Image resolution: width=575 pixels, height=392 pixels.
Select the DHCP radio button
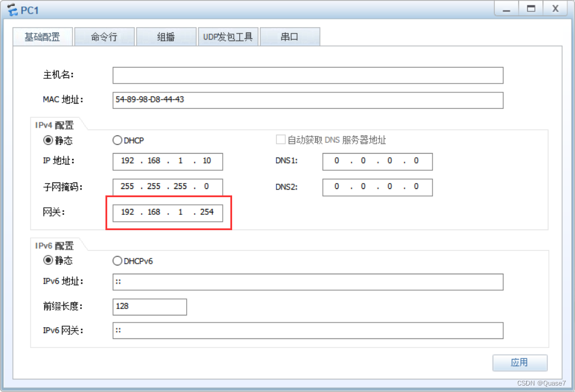click(x=117, y=140)
